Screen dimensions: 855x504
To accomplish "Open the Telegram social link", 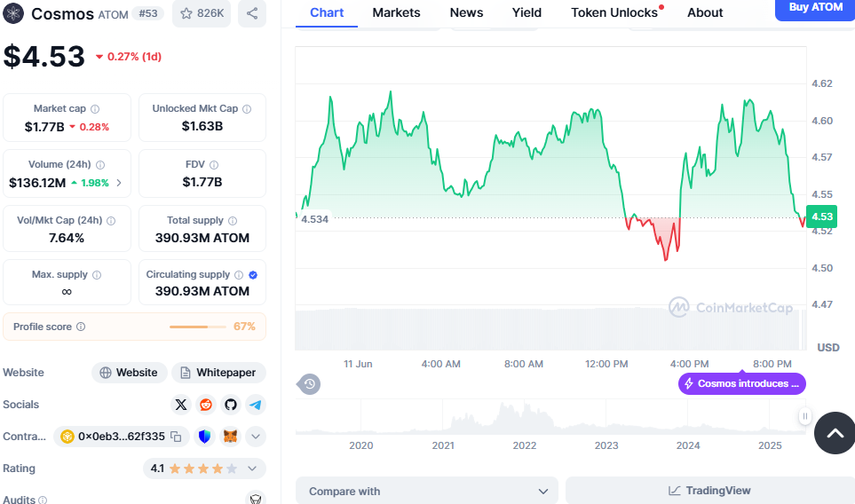I will pyautogui.click(x=256, y=405).
